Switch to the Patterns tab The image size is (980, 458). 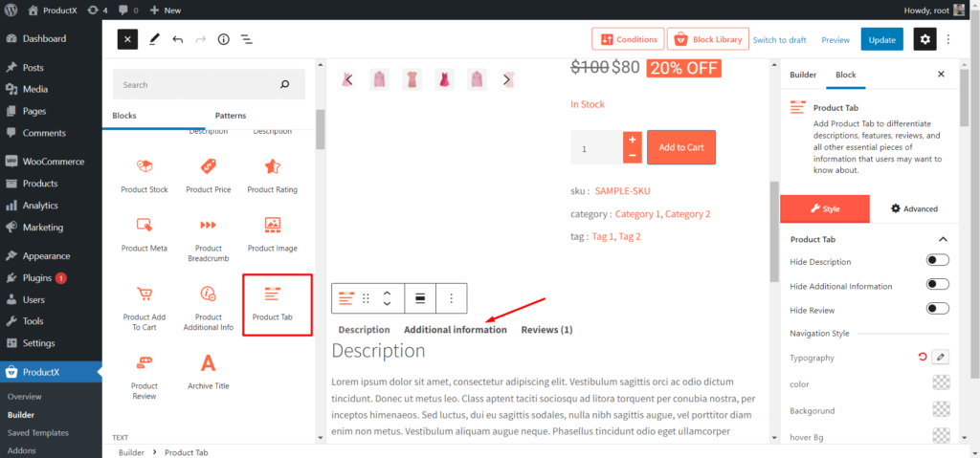click(231, 116)
